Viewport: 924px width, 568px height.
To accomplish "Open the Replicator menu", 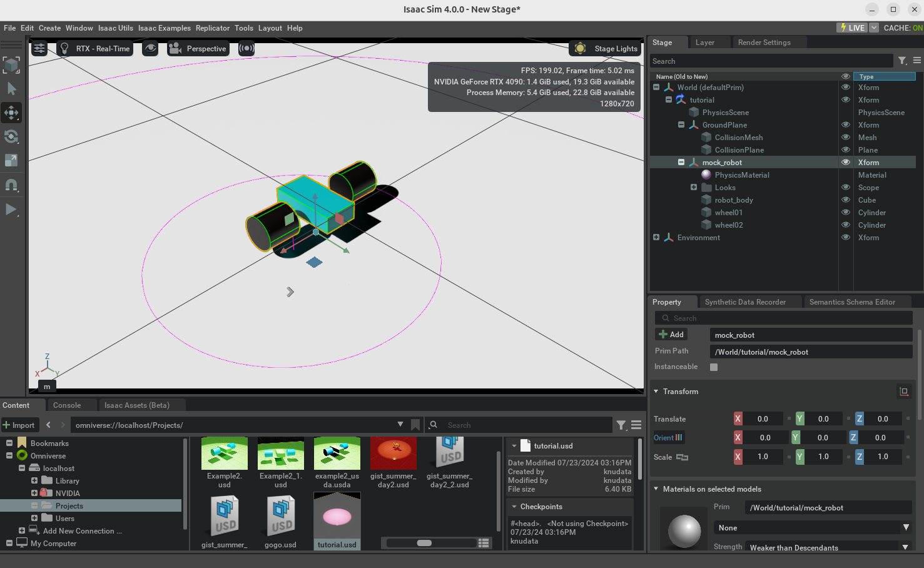I will [213, 28].
